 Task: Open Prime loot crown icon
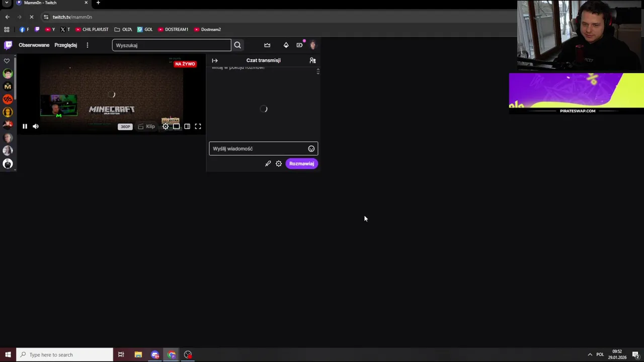tap(267, 45)
